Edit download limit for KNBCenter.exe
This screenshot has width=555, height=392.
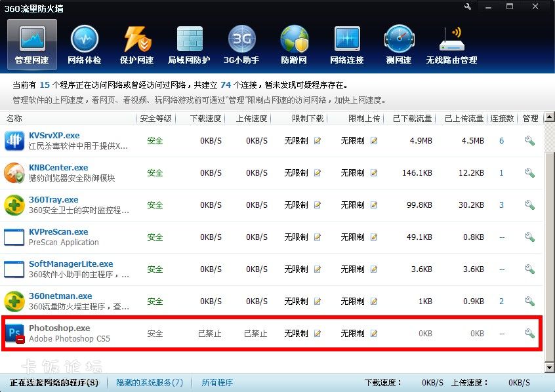pyautogui.click(x=318, y=173)
